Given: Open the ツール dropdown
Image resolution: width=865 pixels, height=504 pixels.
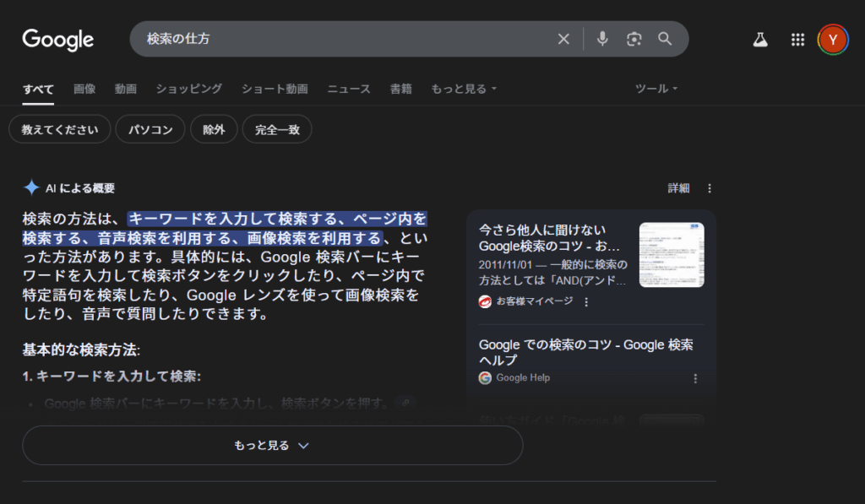Looking at the screenshot, I should tap(656, 89).
